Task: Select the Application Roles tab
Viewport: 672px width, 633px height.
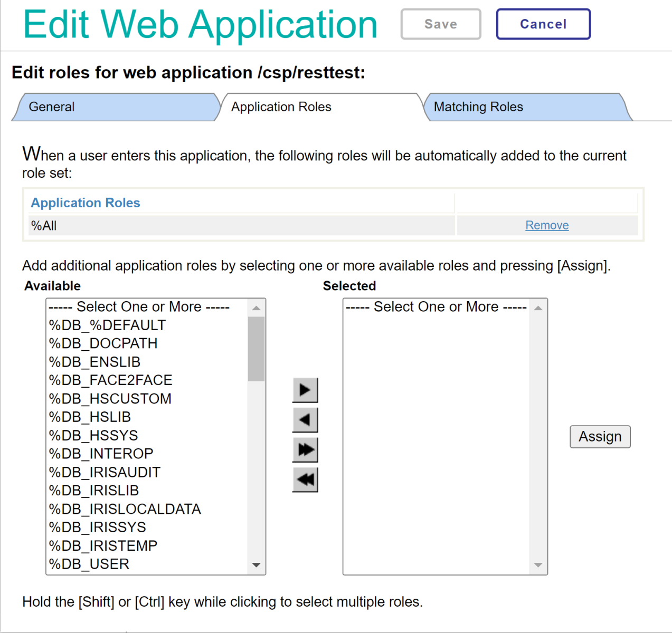Action: [281, 107]
